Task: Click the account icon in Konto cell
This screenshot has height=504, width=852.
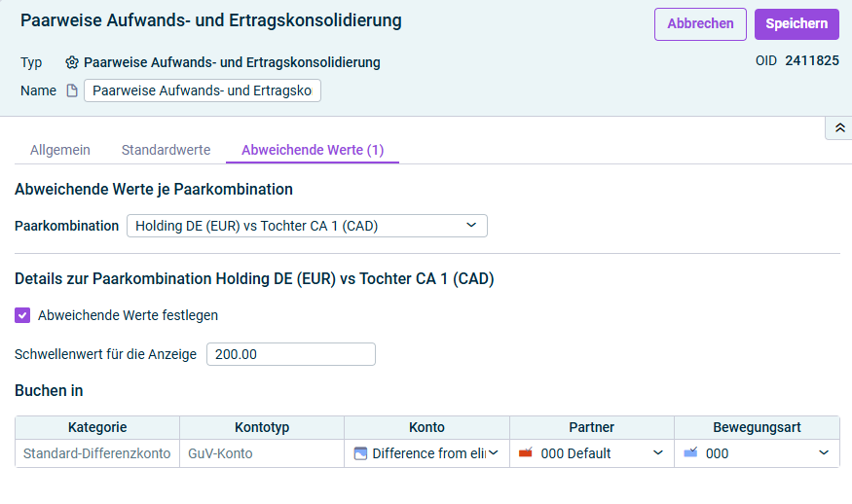Action: point(360,453)
